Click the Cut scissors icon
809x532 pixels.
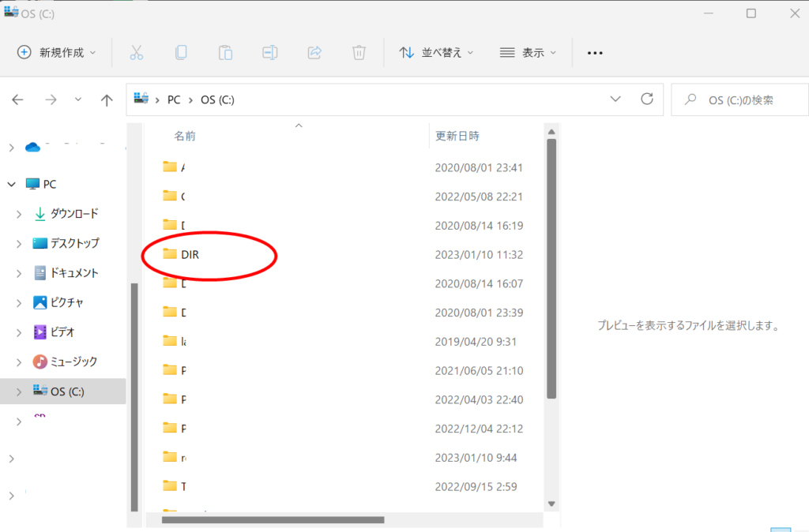[x=136, y=53]
